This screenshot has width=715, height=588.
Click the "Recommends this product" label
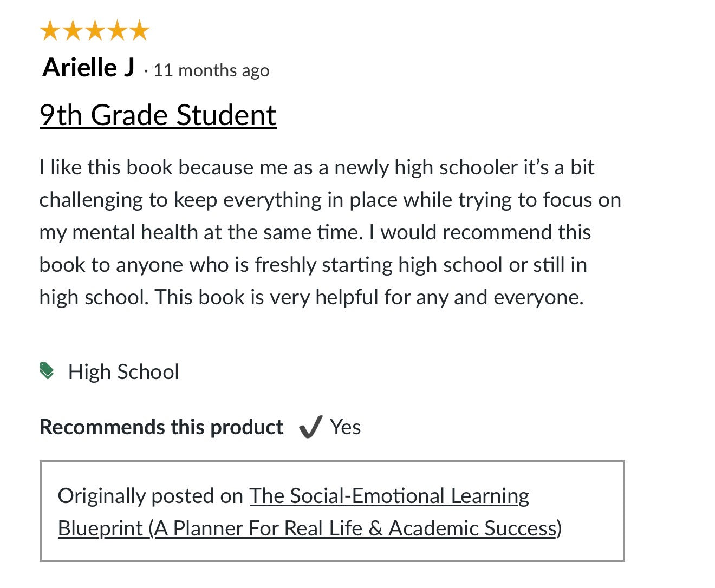(161, 427)
